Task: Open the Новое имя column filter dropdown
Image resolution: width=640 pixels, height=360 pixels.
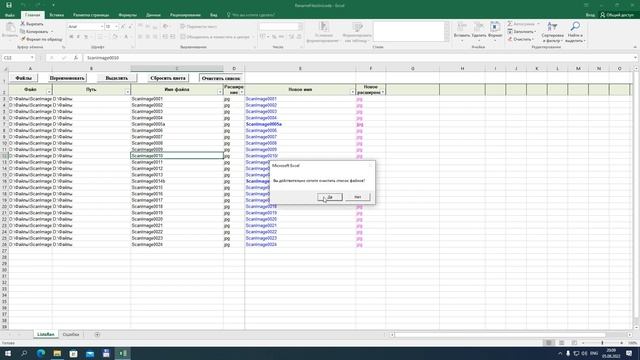Action: pyautogui.click(x=353, y=92)
